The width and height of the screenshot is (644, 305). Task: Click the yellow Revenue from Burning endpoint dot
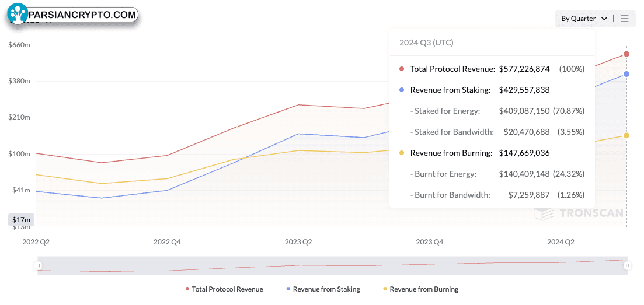tap(626, 135)
